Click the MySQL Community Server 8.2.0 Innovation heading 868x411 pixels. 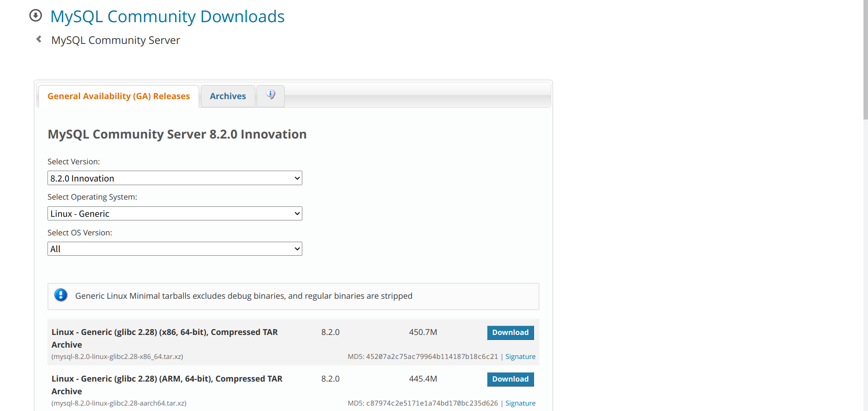click(x=177, y=134)
